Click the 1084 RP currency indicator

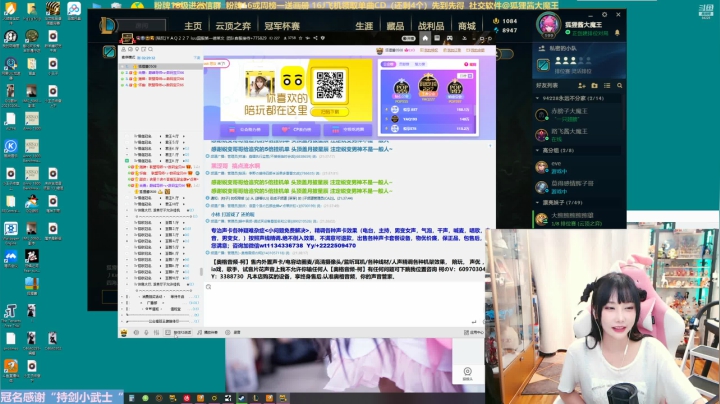point(505,21)
